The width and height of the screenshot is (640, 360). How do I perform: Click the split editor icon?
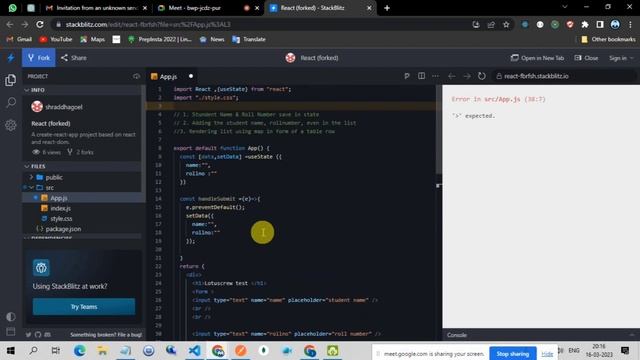click(421, 76)
